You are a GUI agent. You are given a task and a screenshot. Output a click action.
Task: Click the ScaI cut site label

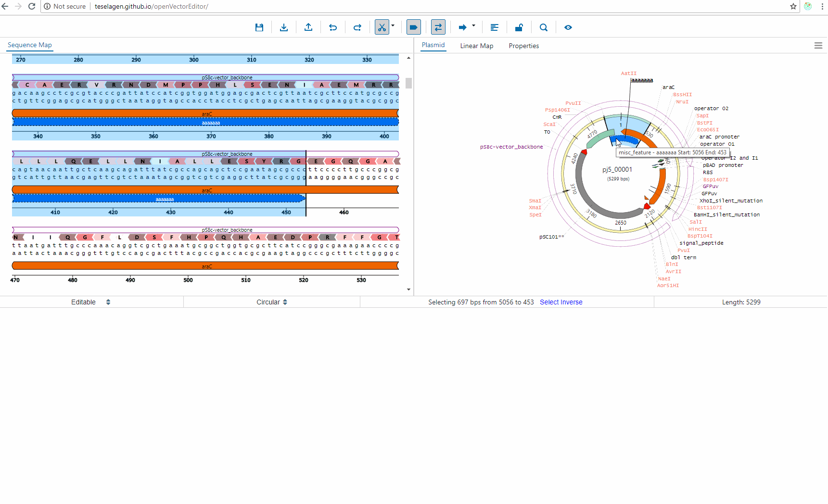549,125
